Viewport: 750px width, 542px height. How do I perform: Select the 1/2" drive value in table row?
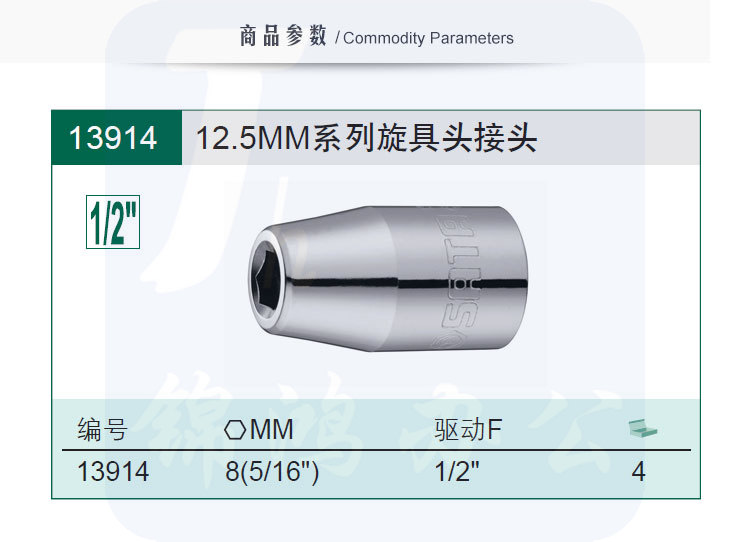point(457,471)
